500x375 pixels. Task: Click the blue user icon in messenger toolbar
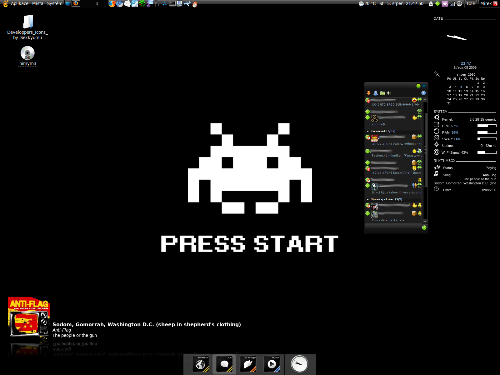pos(376,93)
